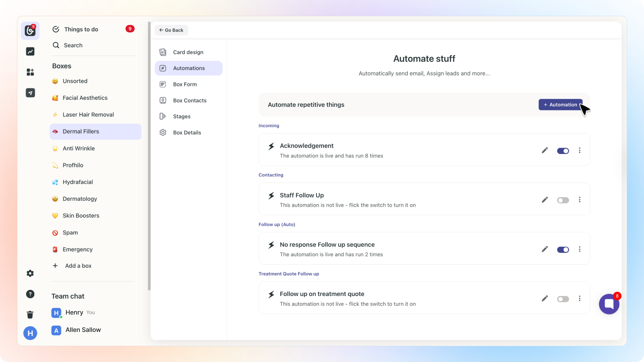Switch to Card design settings
The image size is (644, 362).
point(189,52)
